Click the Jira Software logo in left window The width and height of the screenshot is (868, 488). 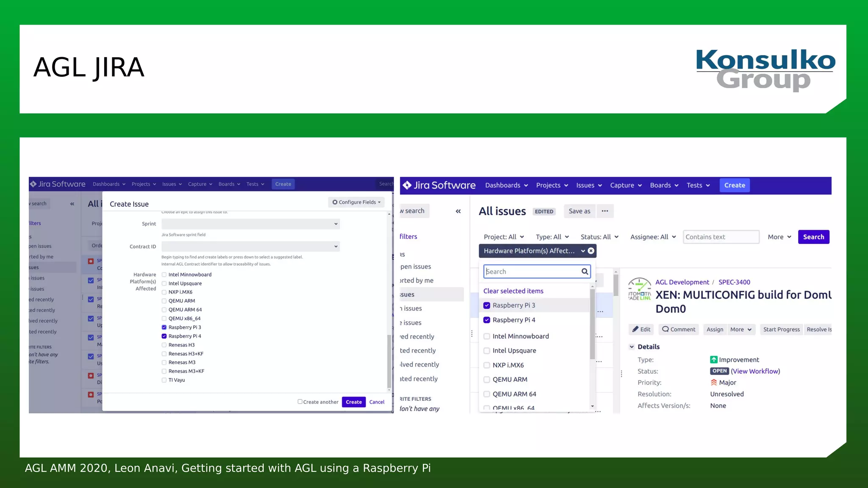click(58, 184)
